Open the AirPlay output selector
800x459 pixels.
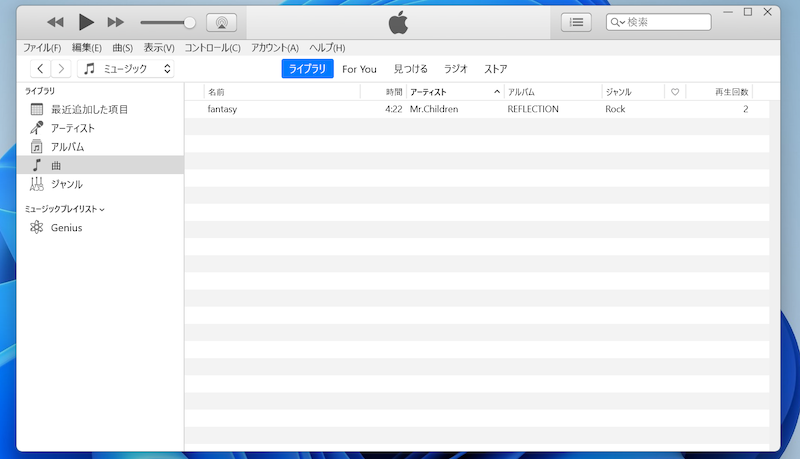click(x=221, y=22)
